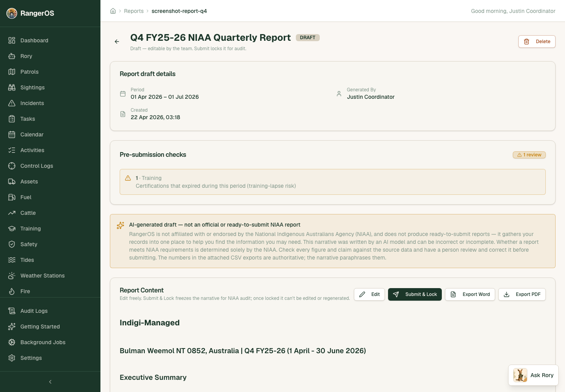Open the Patrols menu item

click(x=50, y=72)
